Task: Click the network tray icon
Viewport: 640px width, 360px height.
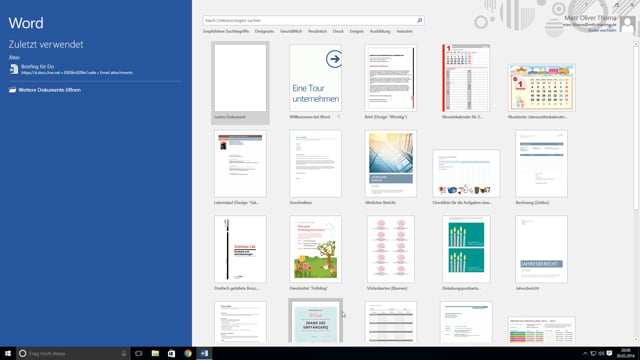Action: tap(593, 353)
